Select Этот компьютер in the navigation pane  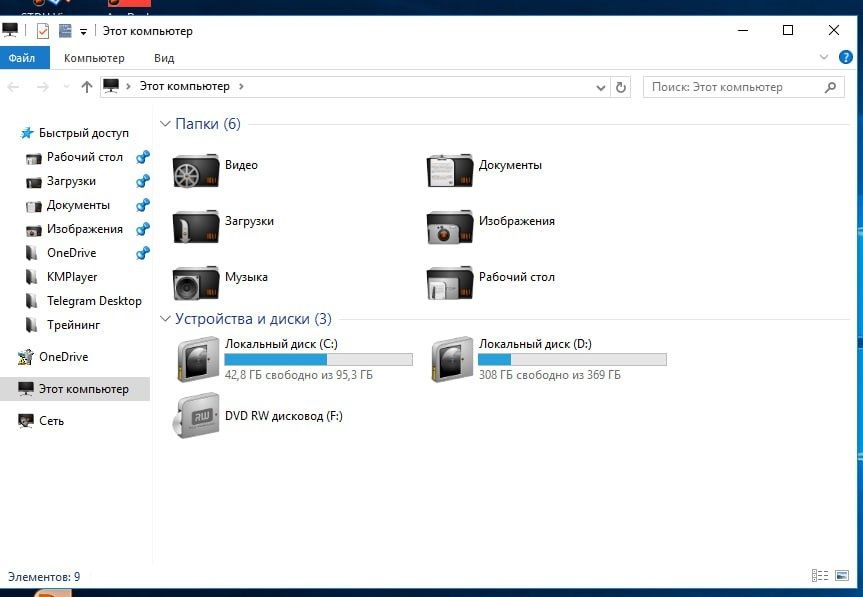coord(75,389)
